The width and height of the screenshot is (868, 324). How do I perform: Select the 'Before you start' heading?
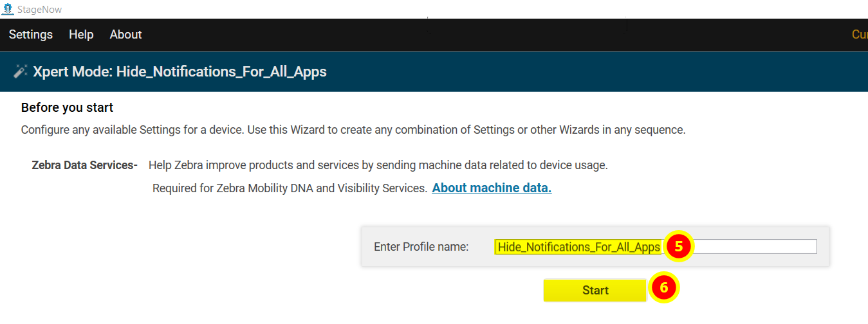pyautogui.click(x=67, y=107)
